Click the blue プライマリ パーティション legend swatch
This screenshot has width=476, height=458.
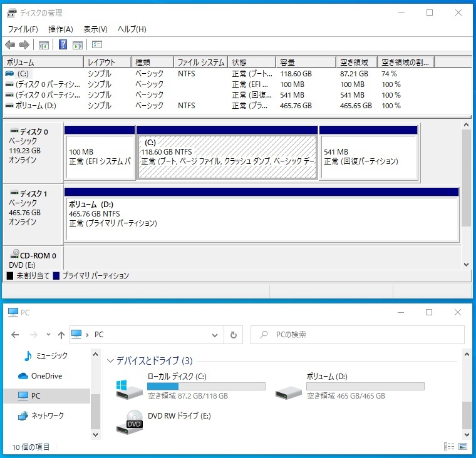click(x=56, y=276)
